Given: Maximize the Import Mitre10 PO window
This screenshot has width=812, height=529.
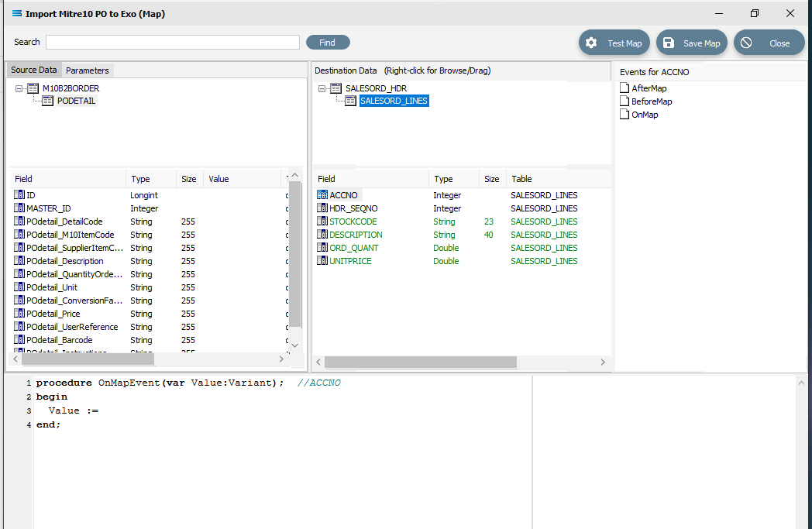Looking at the screenshot, I should [x=755, y=13].
